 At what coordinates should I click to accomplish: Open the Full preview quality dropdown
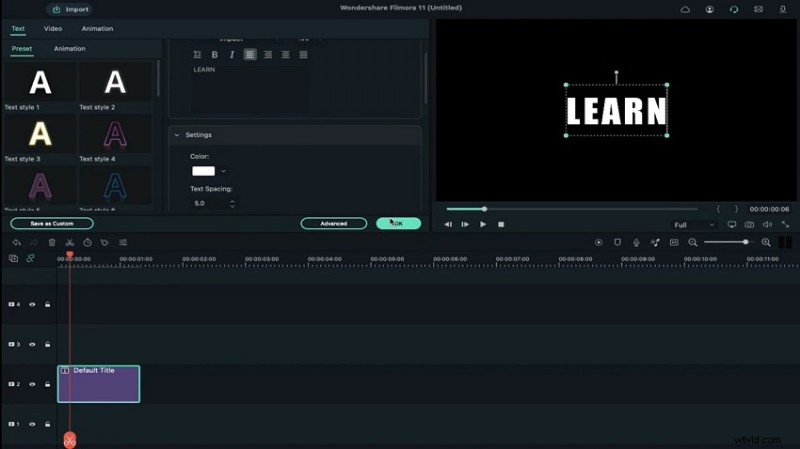694,225
